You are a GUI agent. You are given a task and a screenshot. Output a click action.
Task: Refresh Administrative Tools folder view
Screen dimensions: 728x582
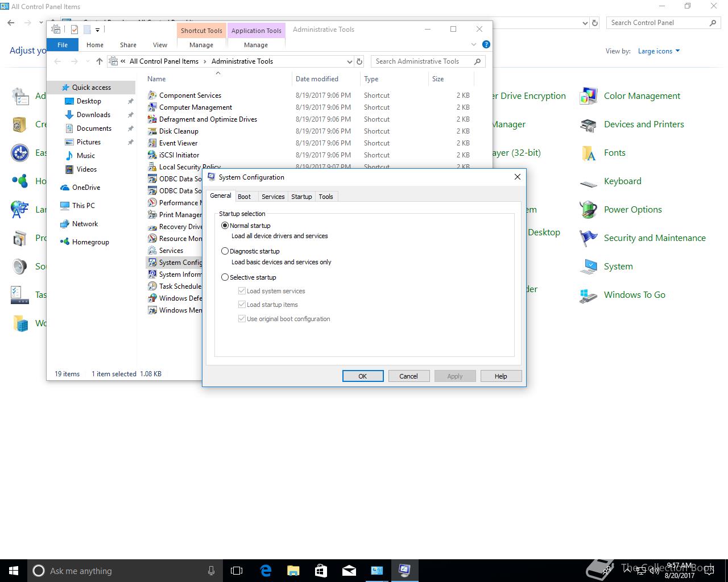[359, 61]
